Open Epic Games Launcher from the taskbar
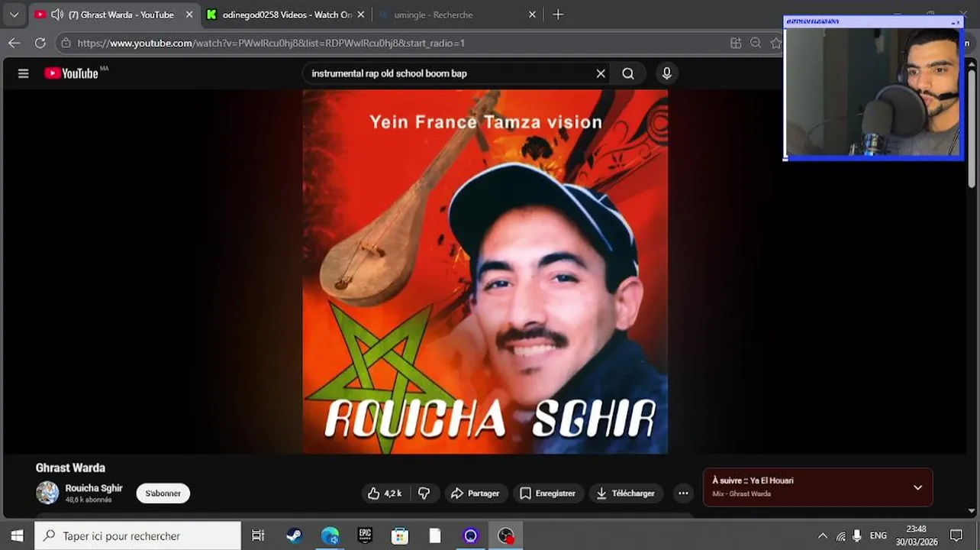This screenshot has height=550, width=980. (365, 535)
